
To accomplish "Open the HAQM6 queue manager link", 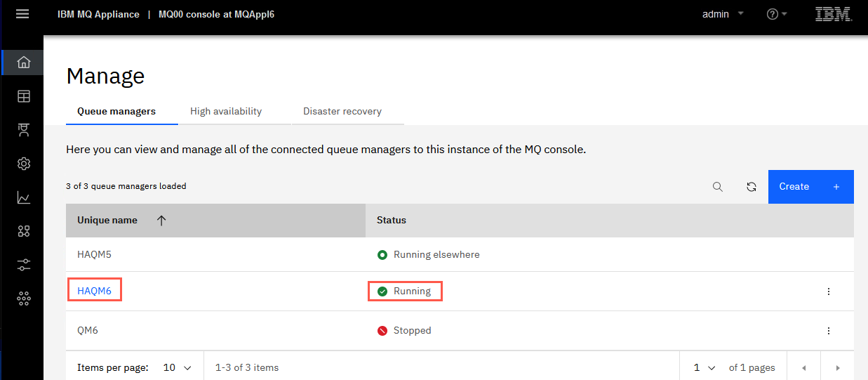I will click(x=94, y=291).
